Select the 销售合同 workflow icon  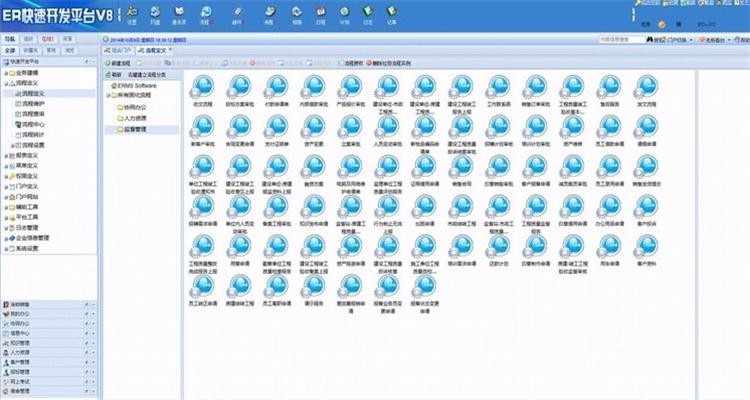pos(461,167)
